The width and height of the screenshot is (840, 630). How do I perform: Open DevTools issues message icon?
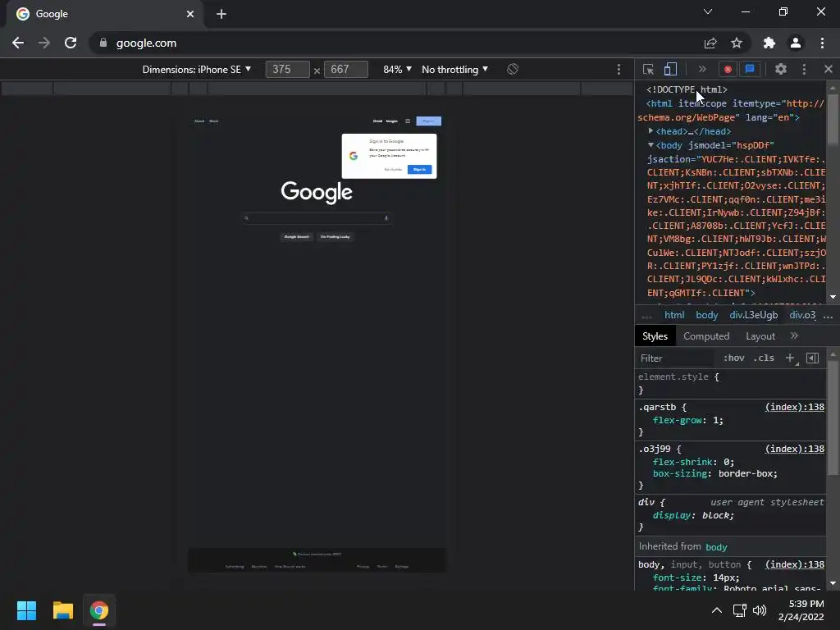pos(750,69)
